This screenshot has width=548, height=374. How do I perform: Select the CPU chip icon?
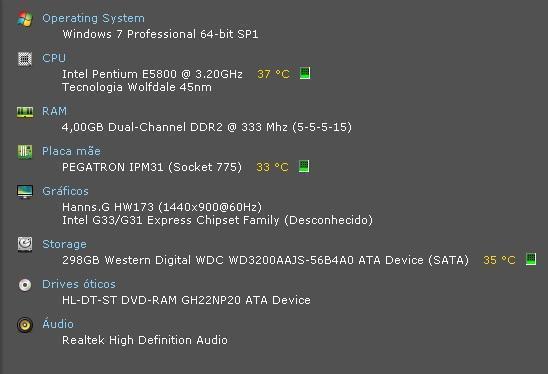click(25, 59)
